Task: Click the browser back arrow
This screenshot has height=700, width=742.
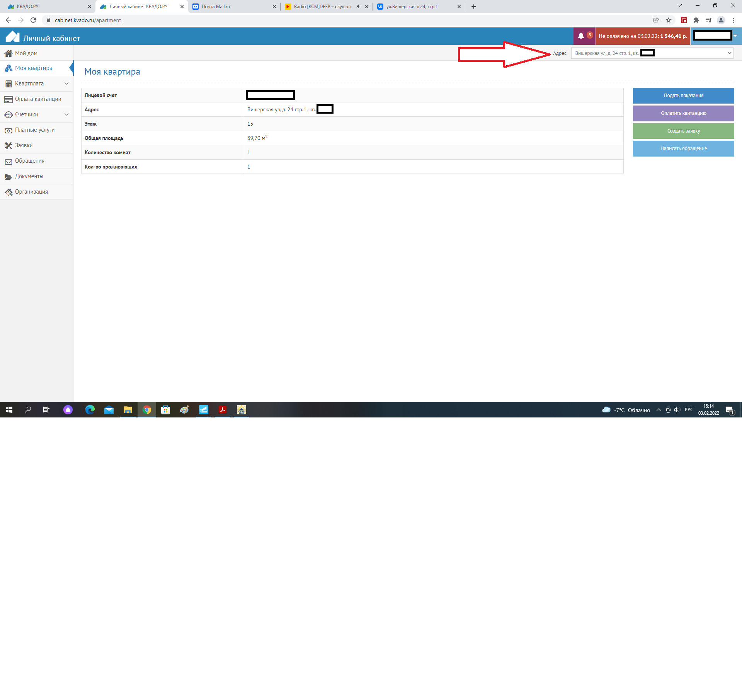Action: (x=8, y=20)
